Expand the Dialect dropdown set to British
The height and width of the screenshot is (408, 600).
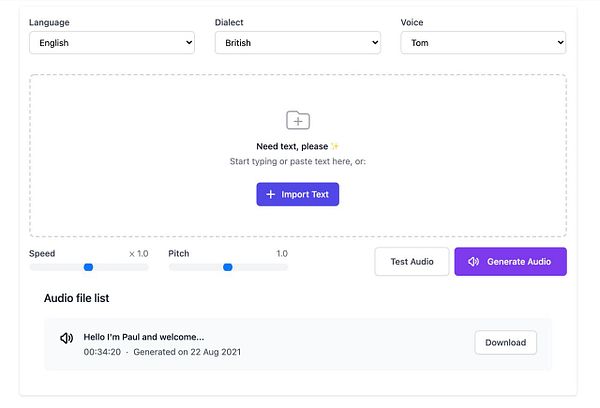click(297, 43)
